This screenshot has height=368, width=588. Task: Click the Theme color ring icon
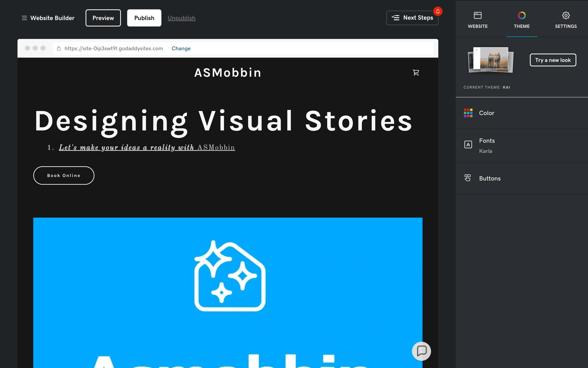522,15
